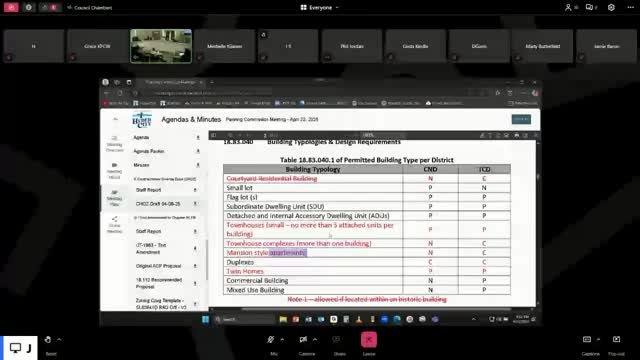
Task: Expand the camera options arrow
Action: click(315, 340)
